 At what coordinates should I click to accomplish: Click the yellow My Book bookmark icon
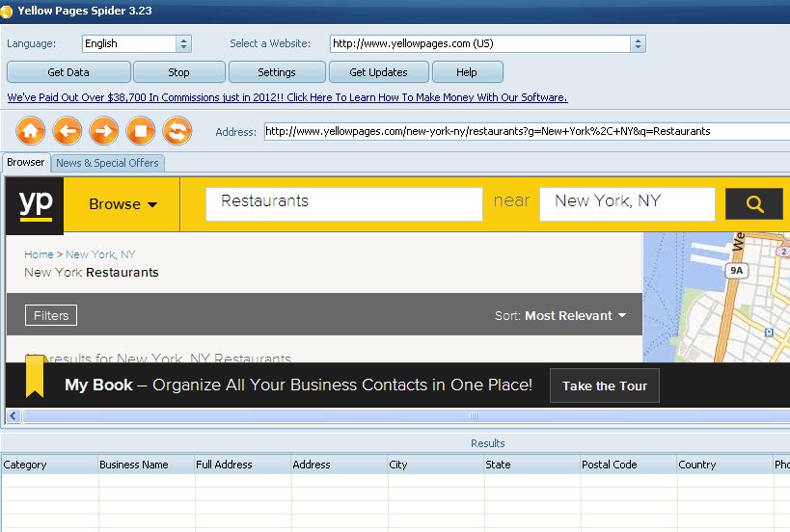tap(35, 377)
